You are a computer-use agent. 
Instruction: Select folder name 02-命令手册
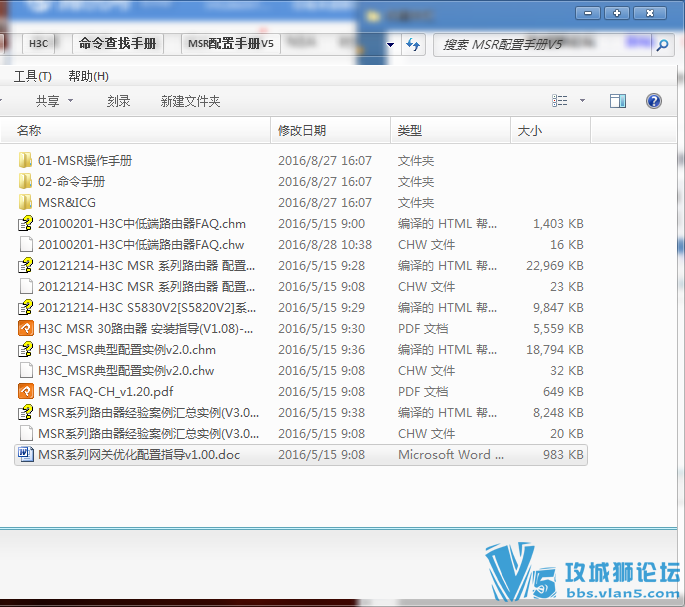pyautogui.click(x=71, y=181)
